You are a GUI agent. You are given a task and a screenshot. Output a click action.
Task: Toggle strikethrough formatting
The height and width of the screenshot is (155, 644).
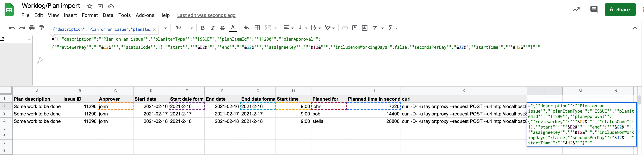(x=222, y=28)
